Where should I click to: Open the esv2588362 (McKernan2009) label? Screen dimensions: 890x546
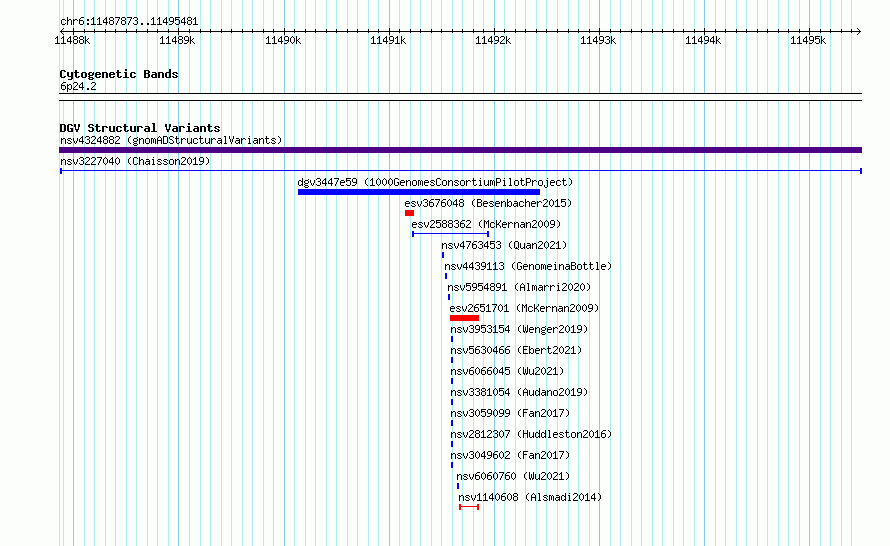[x=486, y=224]
